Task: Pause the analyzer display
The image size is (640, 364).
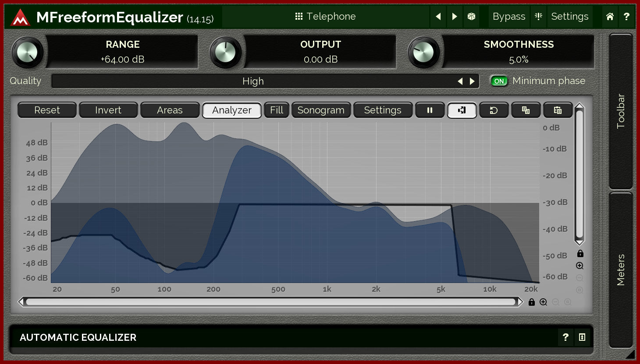Action: [430, 110]
